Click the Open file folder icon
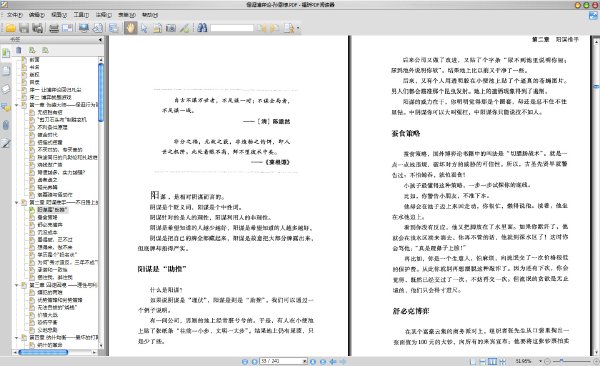This screenshot has width=600, height=366. pos(11,28)
